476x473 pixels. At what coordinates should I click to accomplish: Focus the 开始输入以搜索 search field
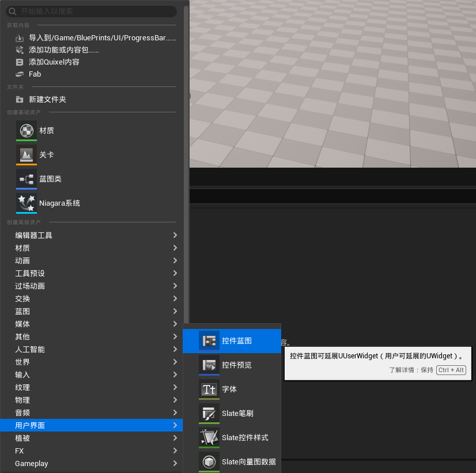click(91, 12)
